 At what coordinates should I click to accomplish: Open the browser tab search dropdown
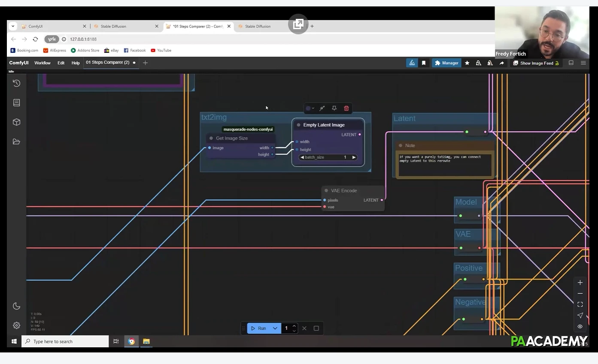click(13, 26)
